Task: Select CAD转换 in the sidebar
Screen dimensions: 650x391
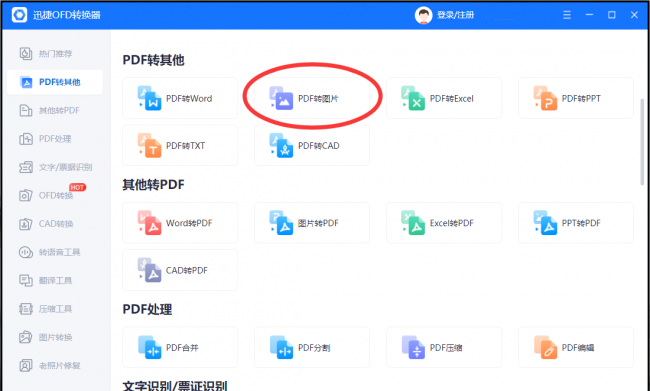Action: (55, 224)
